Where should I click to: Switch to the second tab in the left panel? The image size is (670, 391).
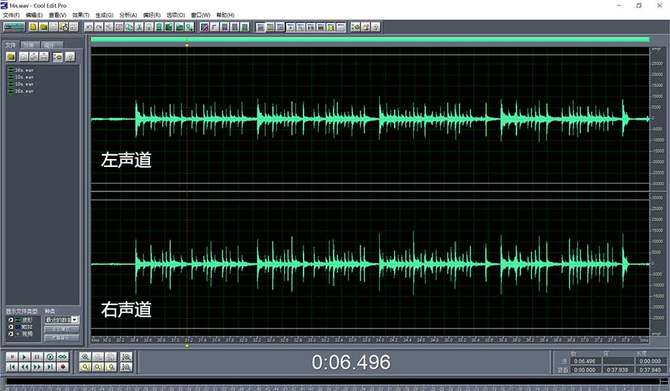29,44
